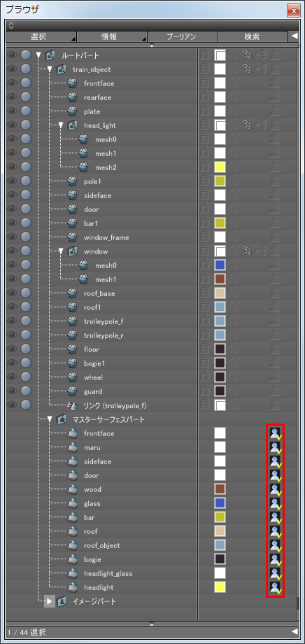This screenshot has width=305, height=644.
Task: Click the joint chain icon in ルートパート row
Action: tap(246, 55)
